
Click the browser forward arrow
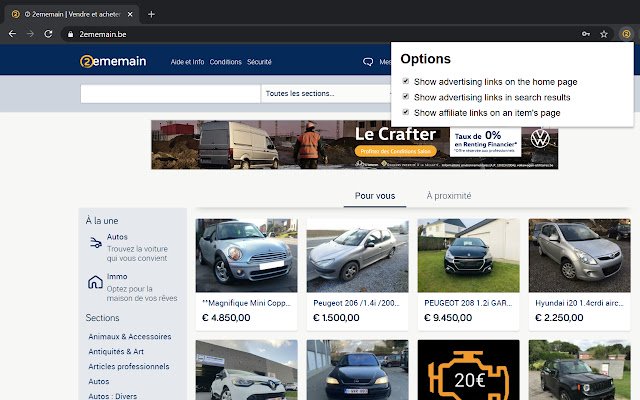tap(30, 34)
